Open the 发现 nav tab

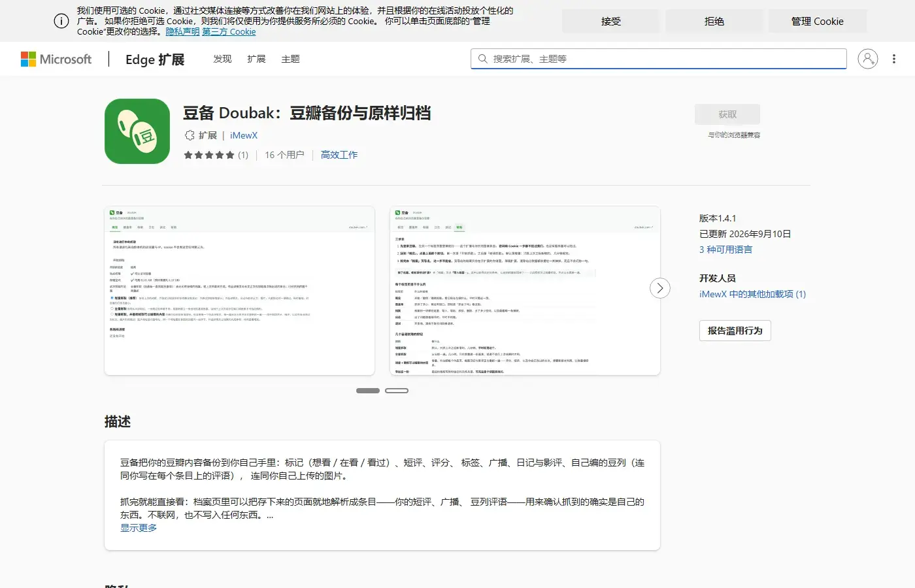(x=222, y=59)
